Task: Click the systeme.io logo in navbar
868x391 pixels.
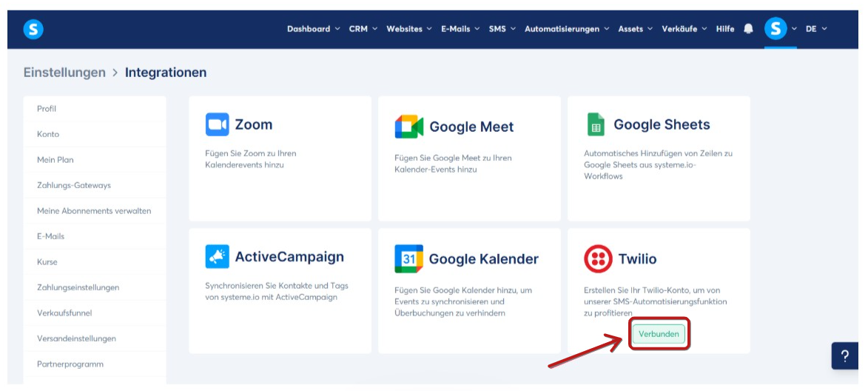Action: 33,29
